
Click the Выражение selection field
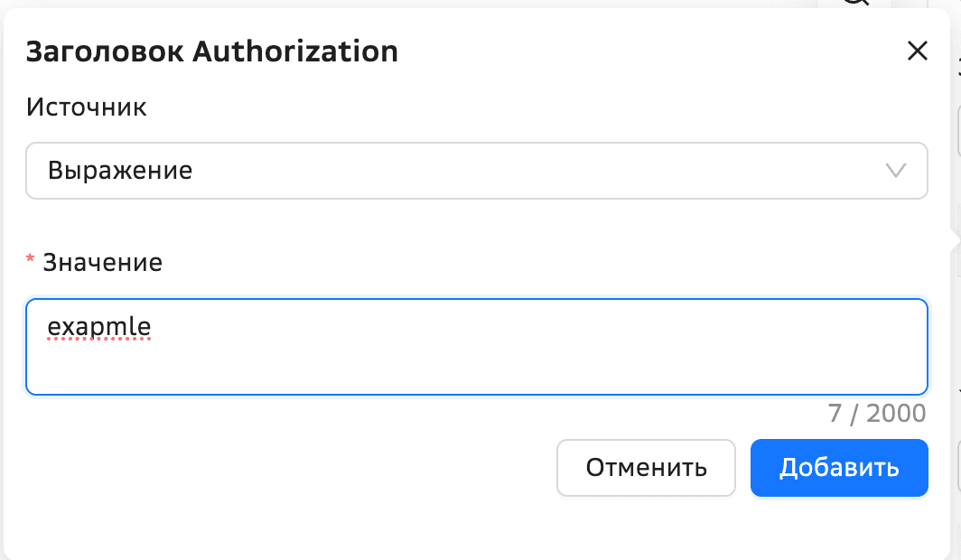tap(477, 170)
